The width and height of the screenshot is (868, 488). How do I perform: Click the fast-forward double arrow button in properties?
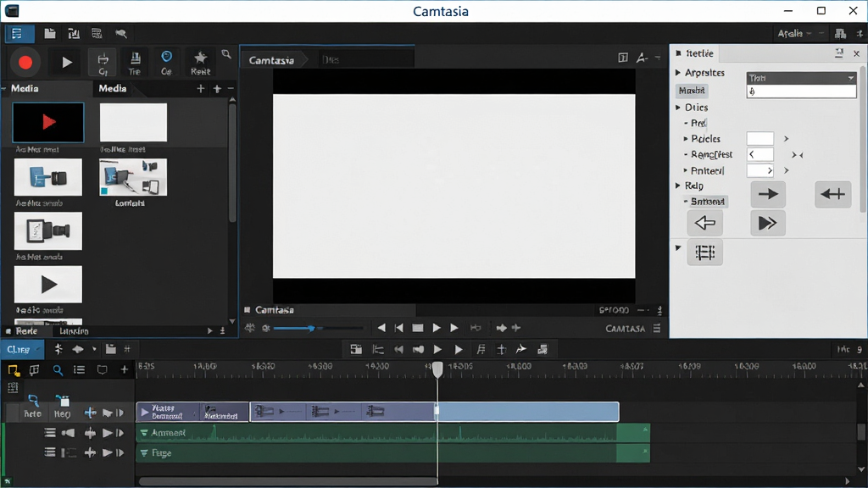tap(768, 223)
